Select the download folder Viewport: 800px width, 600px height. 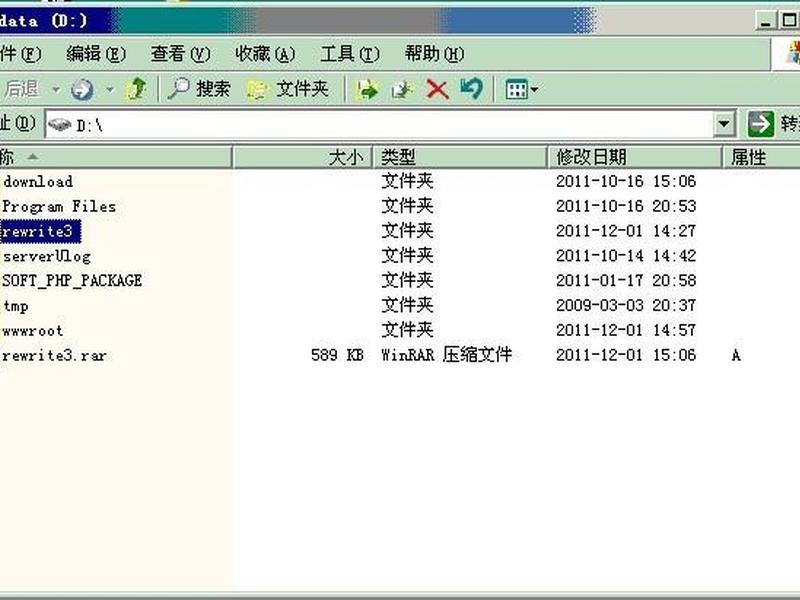pyautogui.click(x=38, y=182)
